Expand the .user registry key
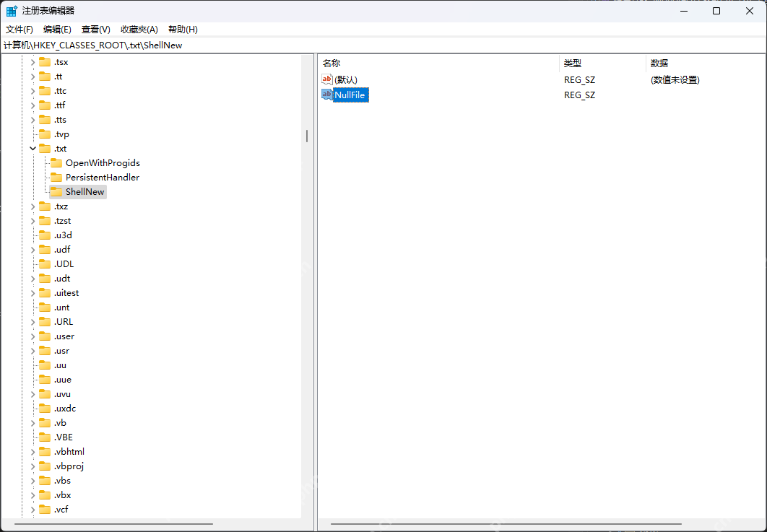This screenshot has height=532, width=767. (32, 336)
